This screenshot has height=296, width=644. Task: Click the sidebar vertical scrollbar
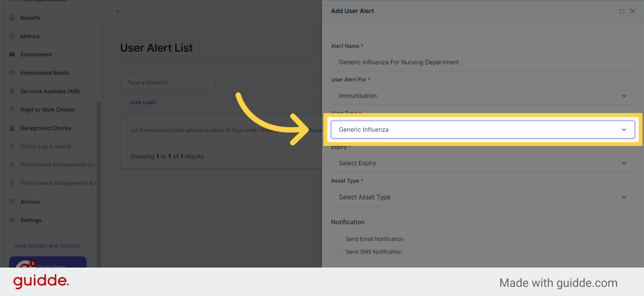coord(99,184)
